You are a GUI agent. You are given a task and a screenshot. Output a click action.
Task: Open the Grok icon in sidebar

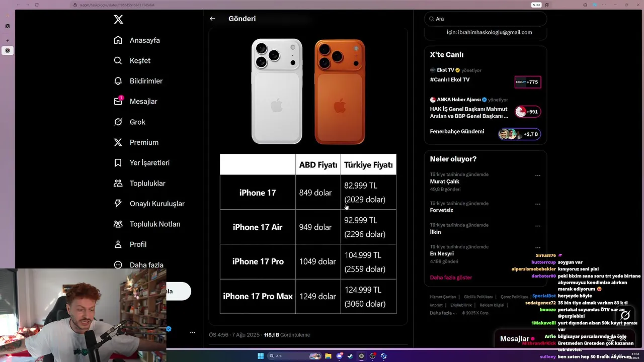point(118,122)
